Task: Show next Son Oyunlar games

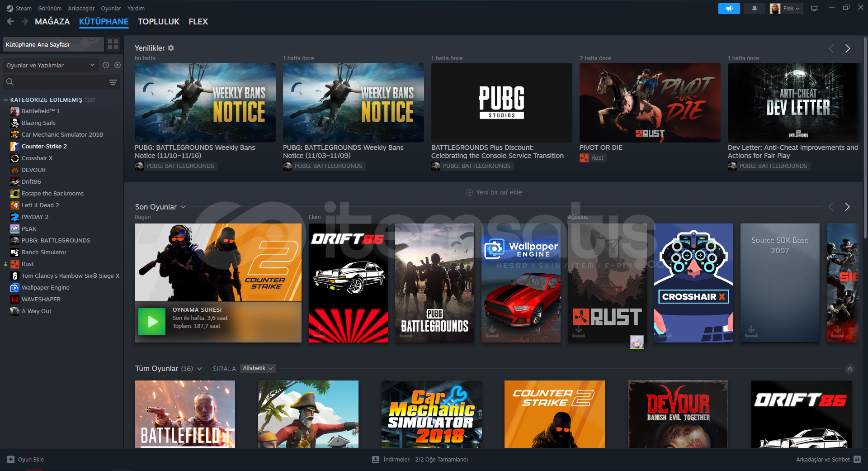Action: tap(847, 207)
